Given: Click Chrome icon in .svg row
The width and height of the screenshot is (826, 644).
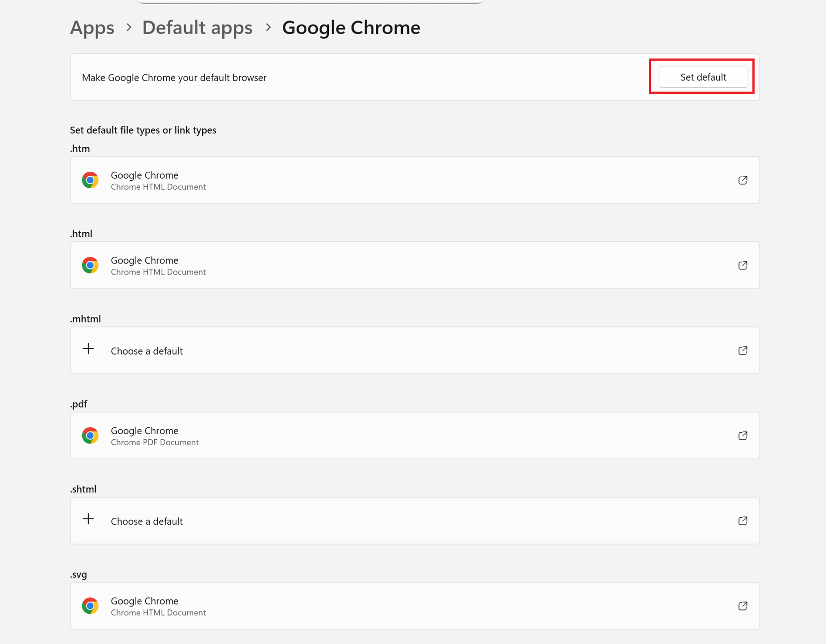Looking at the screenshot, I should coord(90,606).
